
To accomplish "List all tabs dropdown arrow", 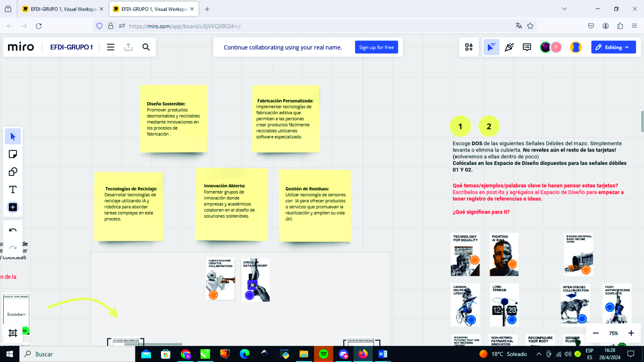I will point(564,9).
